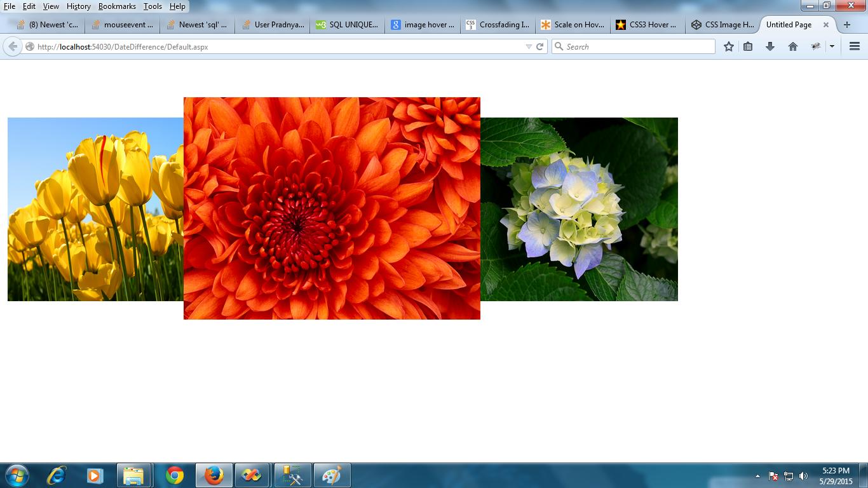Click the globe site identity icon
Screen dimensions: 868x488
pyautogui.click(x=29, y=46)
